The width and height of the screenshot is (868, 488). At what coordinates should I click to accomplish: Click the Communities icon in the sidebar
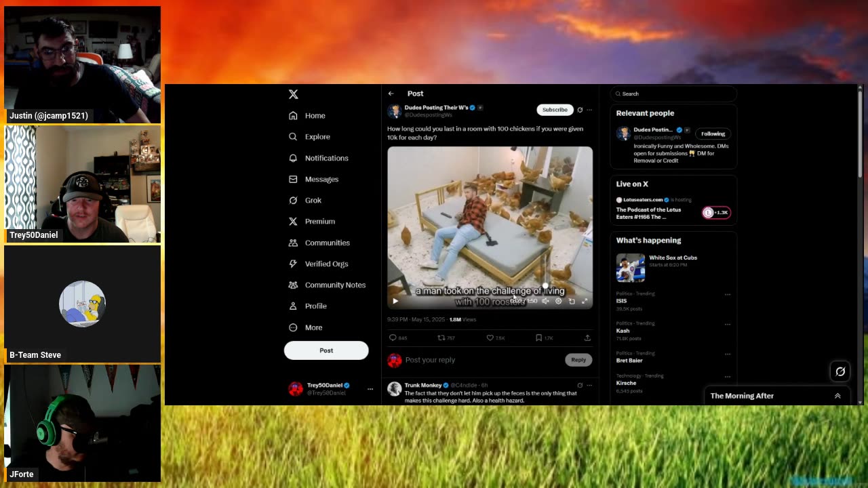point(293,243)
